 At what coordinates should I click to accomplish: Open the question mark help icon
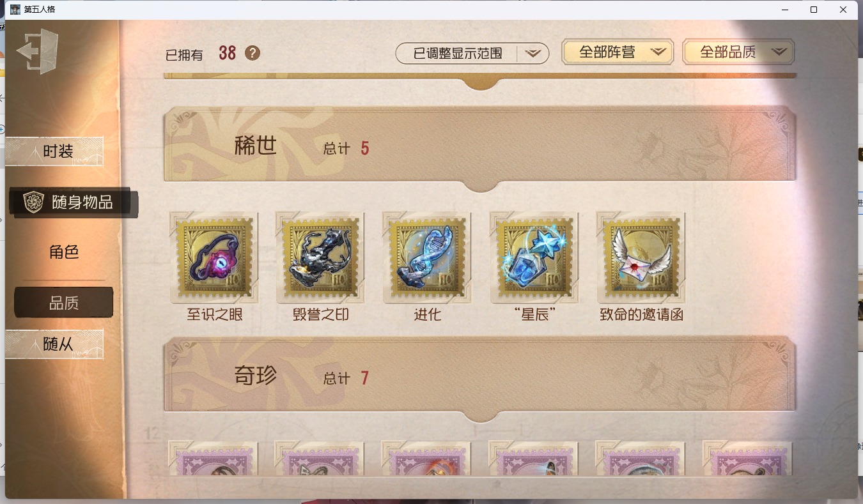click(x=253, y=53)
